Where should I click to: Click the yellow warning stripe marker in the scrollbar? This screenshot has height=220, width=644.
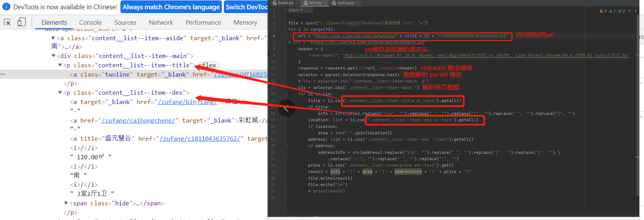[637, 157]
